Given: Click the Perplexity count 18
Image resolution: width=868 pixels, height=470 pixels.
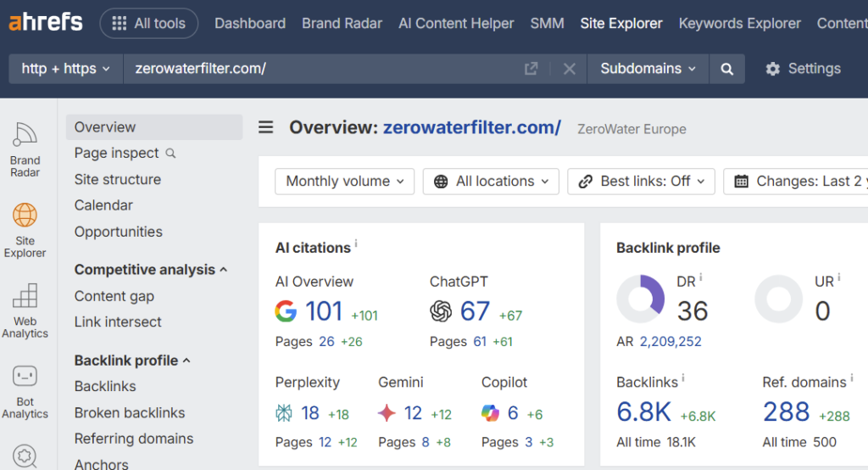Looking at the screenshot, I should point(310,413).
